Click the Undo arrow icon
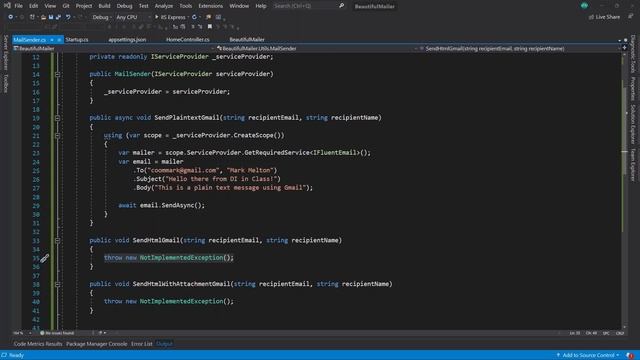The image size is (640, 360). coord(68,17)
